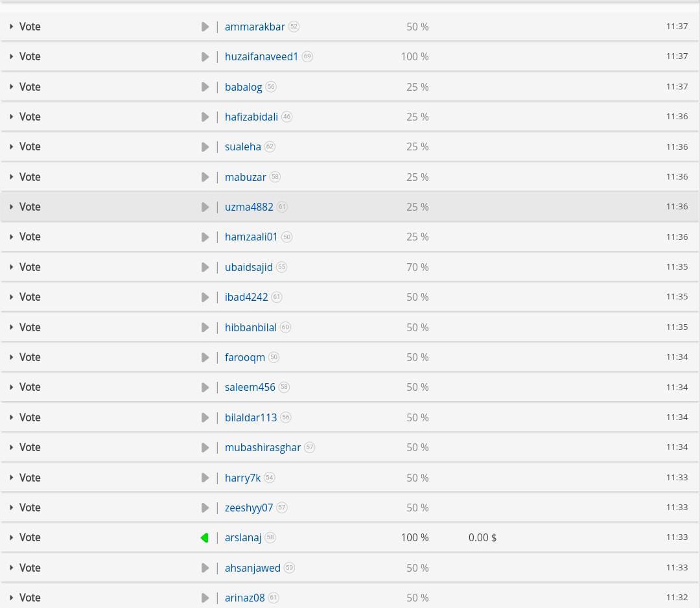Click the reputation badge 69 after huzaifanaveed1
Image resolution: width=700 pixels, height=608 pixels.
[x=307, y=56]
